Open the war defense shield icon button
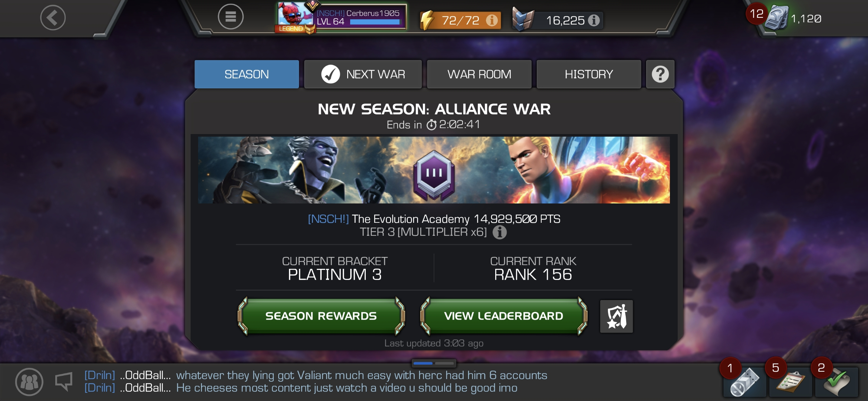The height and width of the screenshot is (401, 868). point(616,316)
